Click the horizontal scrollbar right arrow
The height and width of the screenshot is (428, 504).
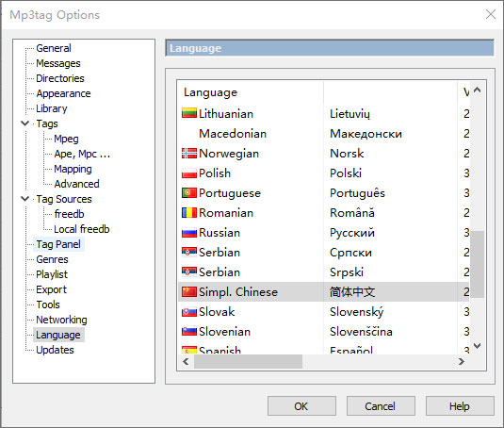462,362
